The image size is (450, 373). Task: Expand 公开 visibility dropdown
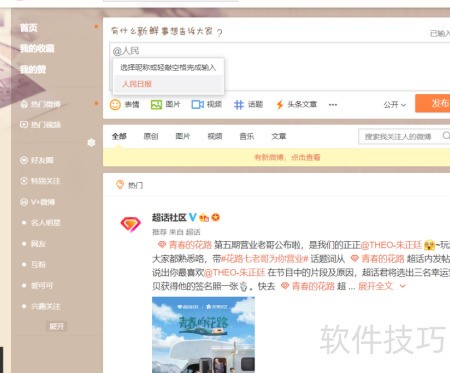[394, 105]
